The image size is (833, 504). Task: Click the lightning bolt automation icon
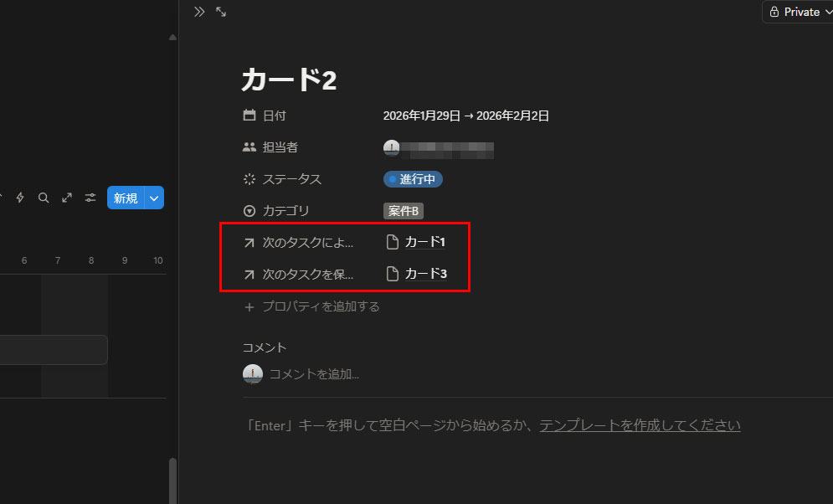pos(20,198)
